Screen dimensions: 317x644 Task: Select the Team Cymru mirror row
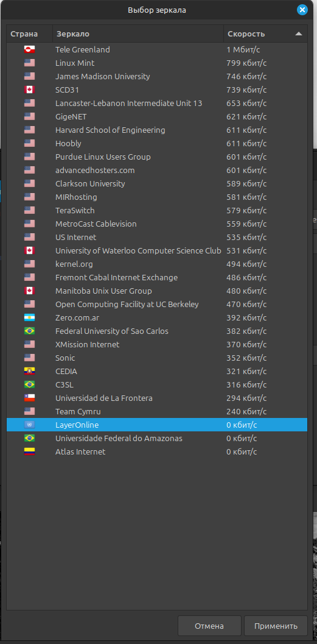[x=157, y=411]
